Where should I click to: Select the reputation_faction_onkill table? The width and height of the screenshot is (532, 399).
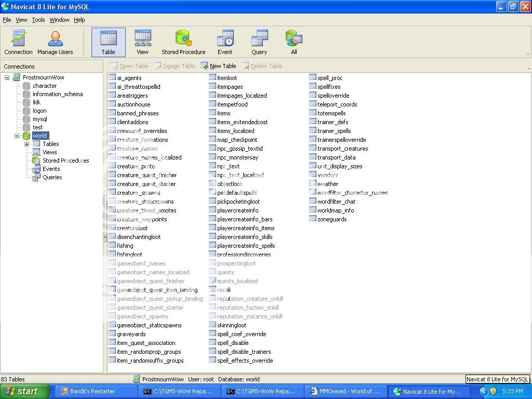point(248,308)
